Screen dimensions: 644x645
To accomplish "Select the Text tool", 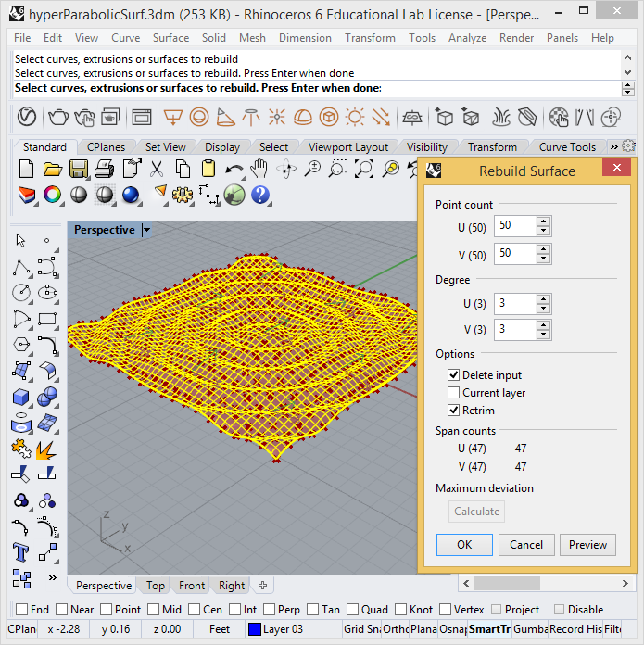I will click(20, 552).
